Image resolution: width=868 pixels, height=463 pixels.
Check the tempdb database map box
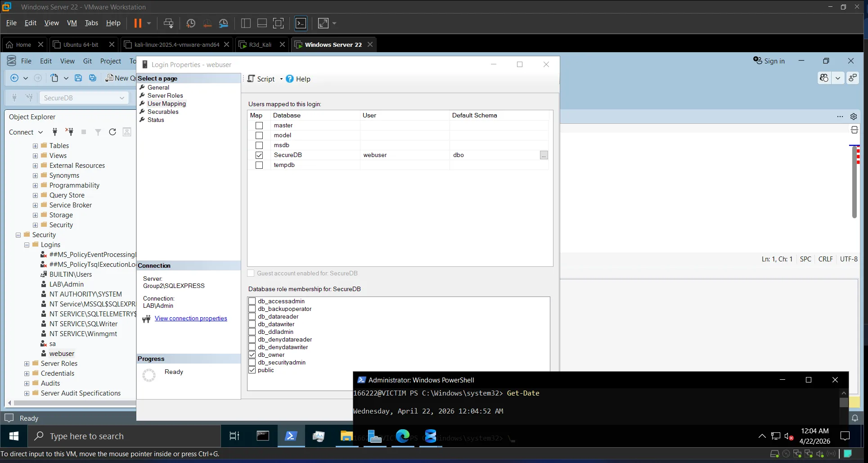pos(259,165)
